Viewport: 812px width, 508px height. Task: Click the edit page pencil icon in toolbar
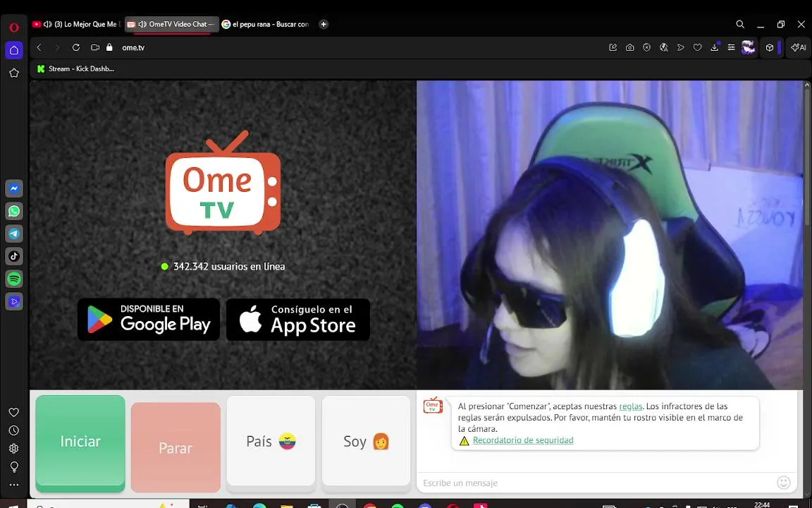click(613, 47)
